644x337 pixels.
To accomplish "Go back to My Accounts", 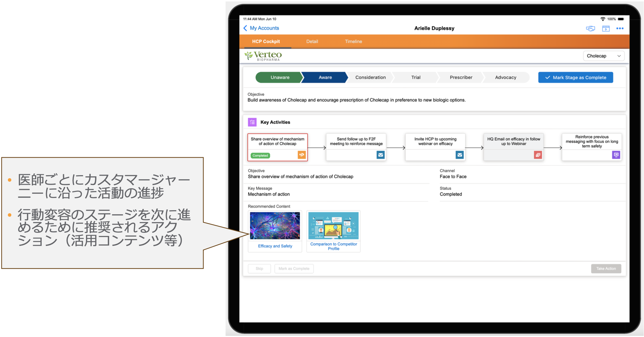I will pyautogui.click(x=261, y=28).
